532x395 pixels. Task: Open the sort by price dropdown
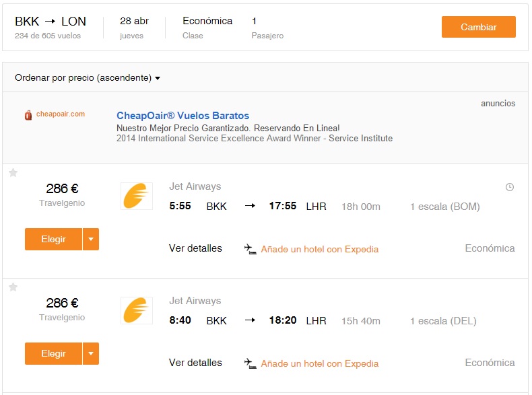[x=88, y=78]
